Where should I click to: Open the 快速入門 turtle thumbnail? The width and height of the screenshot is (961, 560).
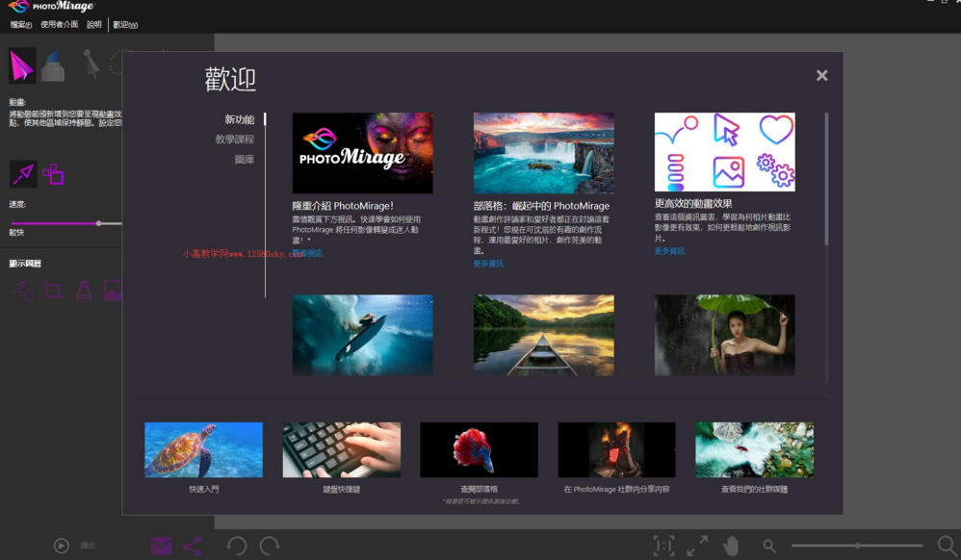[x=203, y=449]
